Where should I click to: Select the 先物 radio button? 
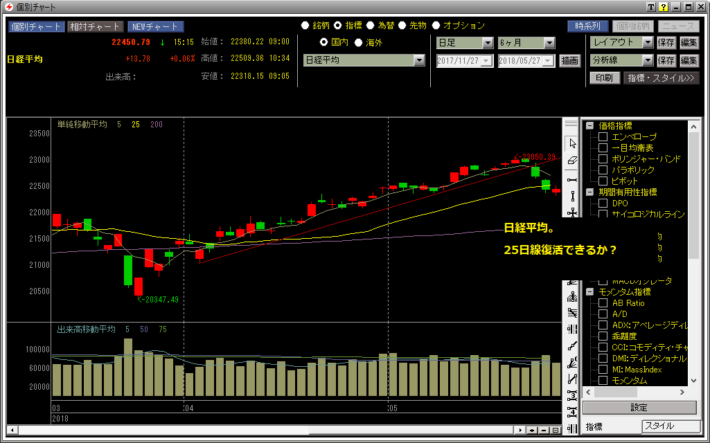[x=402, y=26]
